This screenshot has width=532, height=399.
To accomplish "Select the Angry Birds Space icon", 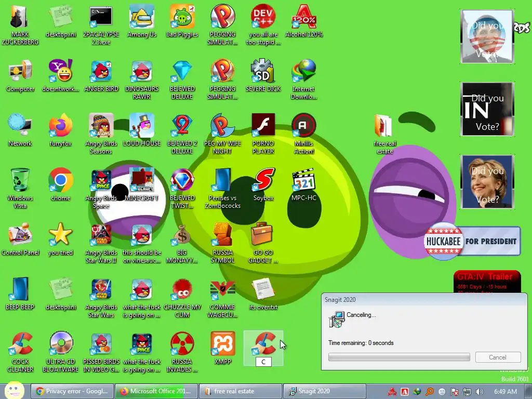I will 101,189.
